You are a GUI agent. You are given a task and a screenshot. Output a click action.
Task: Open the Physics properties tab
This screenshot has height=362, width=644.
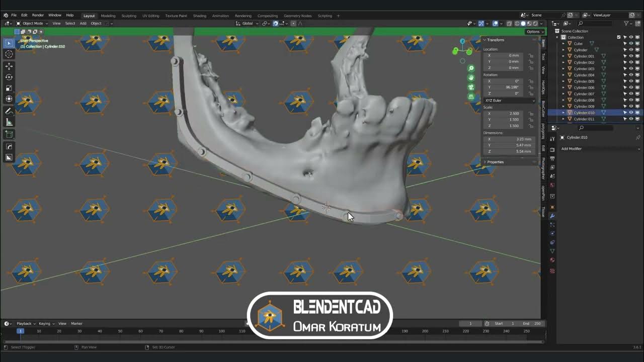click(552, 233)
